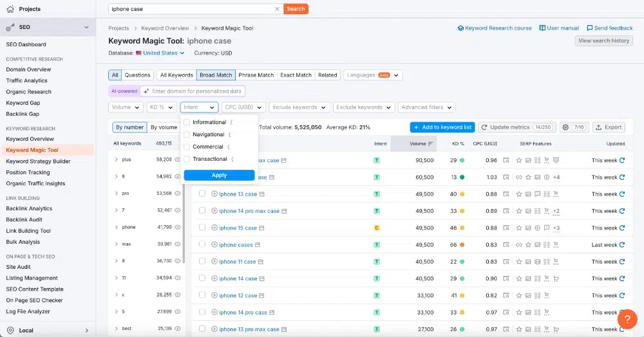Open Exclude keywords dropdown
Image resolution: width=644 pixels, height=337 pixels.
coord(364,107)
